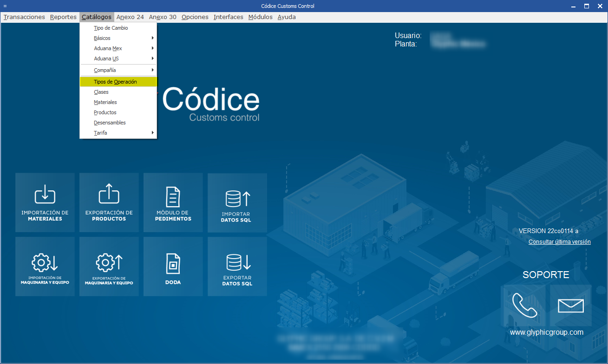Close the Catálogos menu

(x=97, y=17)
